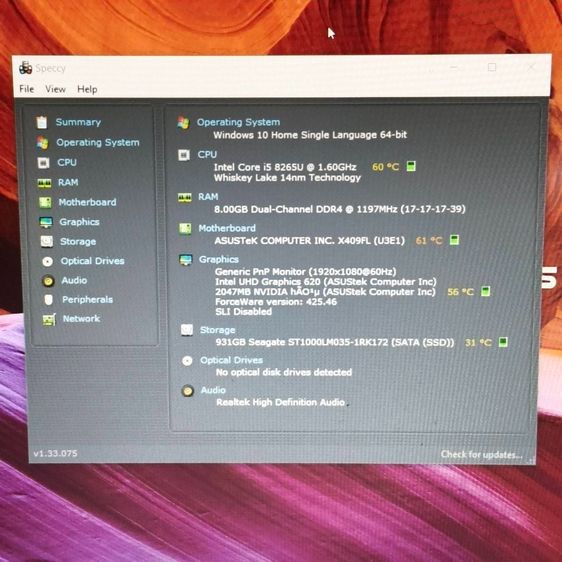
Task: Open the File menu
Action: (x=27, y=89)
